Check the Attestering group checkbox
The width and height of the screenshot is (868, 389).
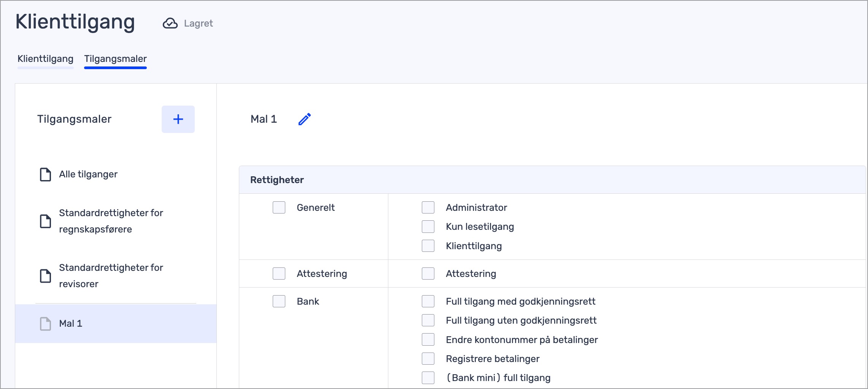(279, 274)
